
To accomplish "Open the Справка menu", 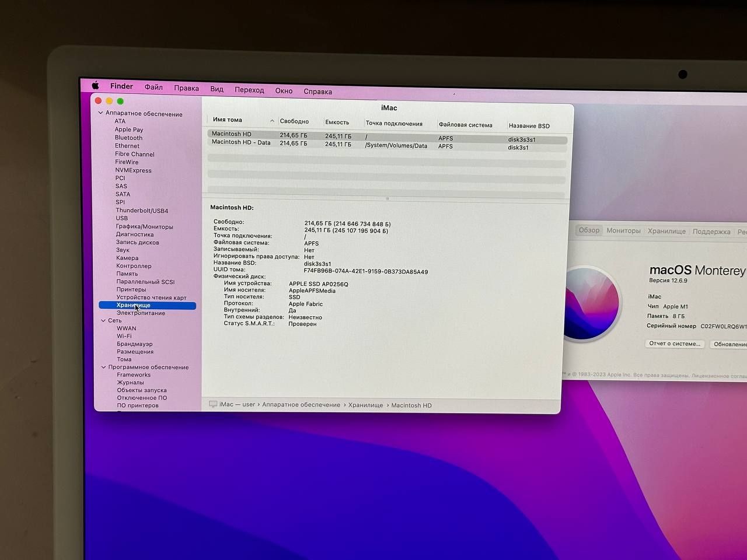I will 317,92.
